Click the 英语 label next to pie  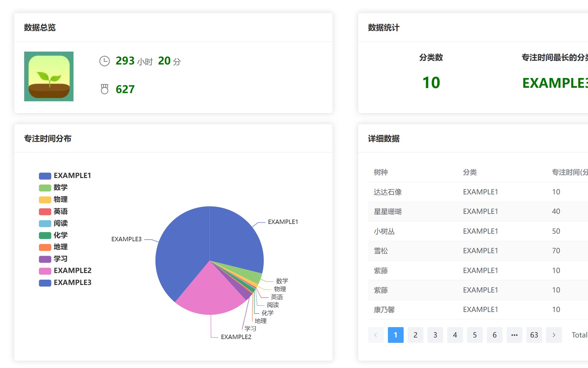click(277, 297)
